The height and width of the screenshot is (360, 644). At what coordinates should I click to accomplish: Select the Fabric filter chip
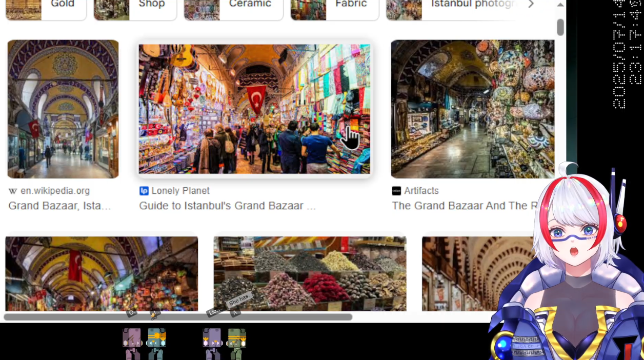[334, 9]
